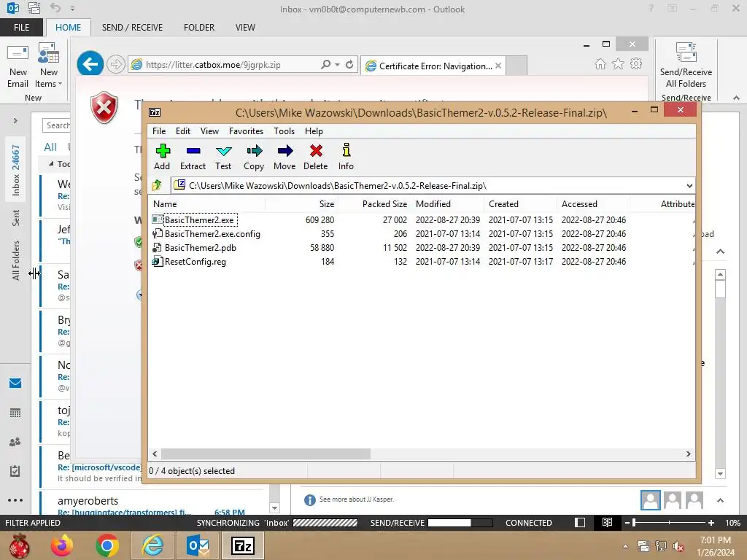This screenshot has height=560, width=747.
Task: Switch to SEND / RECEIVE ribbon tab
Action: tap(132, 28)
